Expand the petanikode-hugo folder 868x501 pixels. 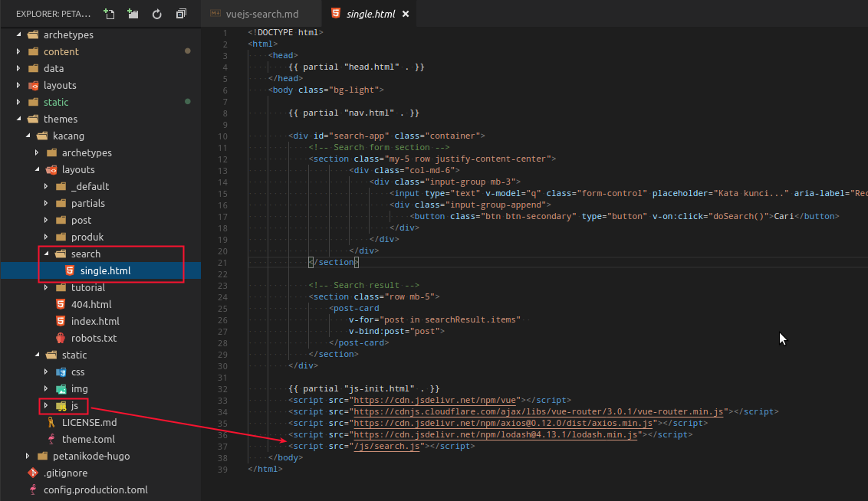coord(90,456)
